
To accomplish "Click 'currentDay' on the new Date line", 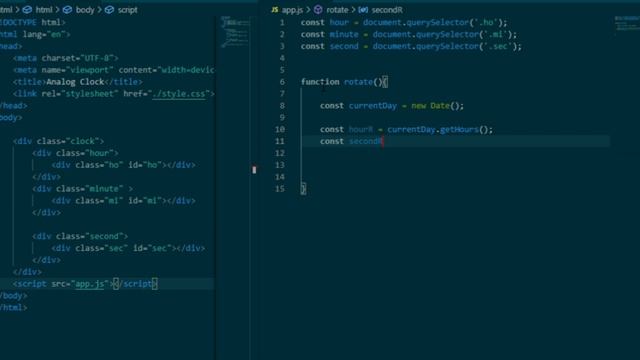I will pos(373,106).
